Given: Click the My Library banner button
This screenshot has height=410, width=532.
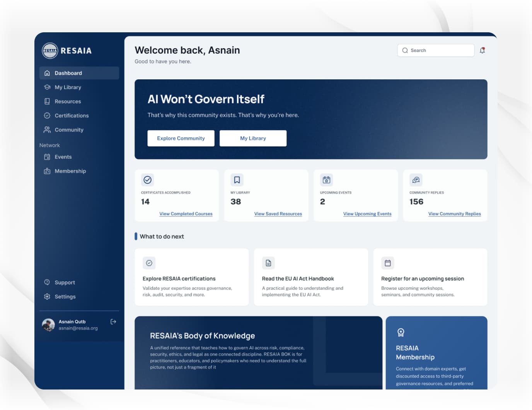Looking at the screenshot, I should point(253,138).
